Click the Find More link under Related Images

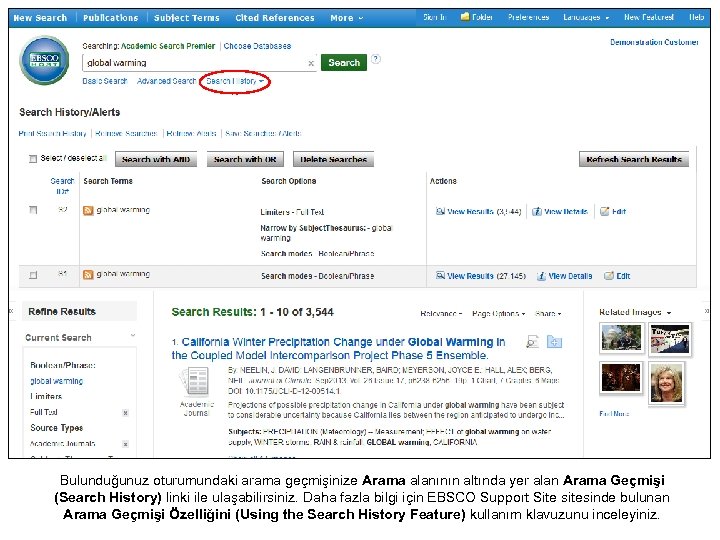click(x=614, y=414)
